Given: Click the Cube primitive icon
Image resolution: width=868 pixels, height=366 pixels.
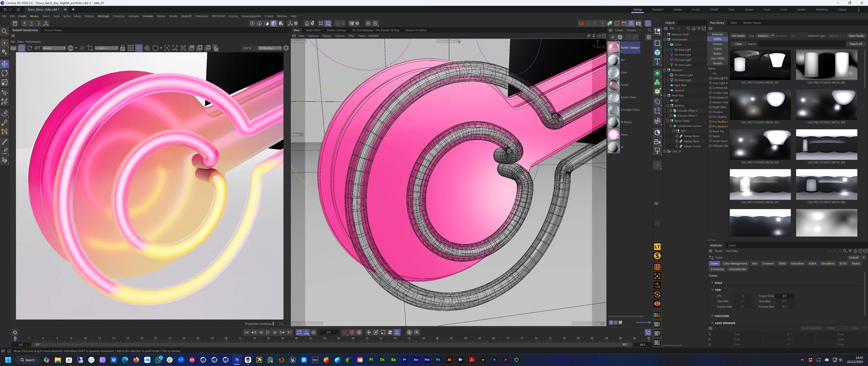Looking at the screenshot, I should [657, 52].
